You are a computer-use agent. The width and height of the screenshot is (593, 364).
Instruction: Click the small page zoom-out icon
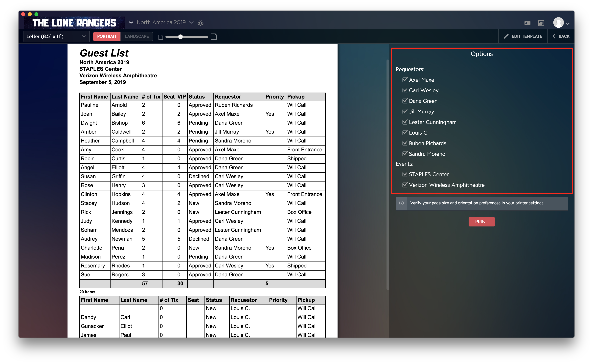[x=160, y=37]
